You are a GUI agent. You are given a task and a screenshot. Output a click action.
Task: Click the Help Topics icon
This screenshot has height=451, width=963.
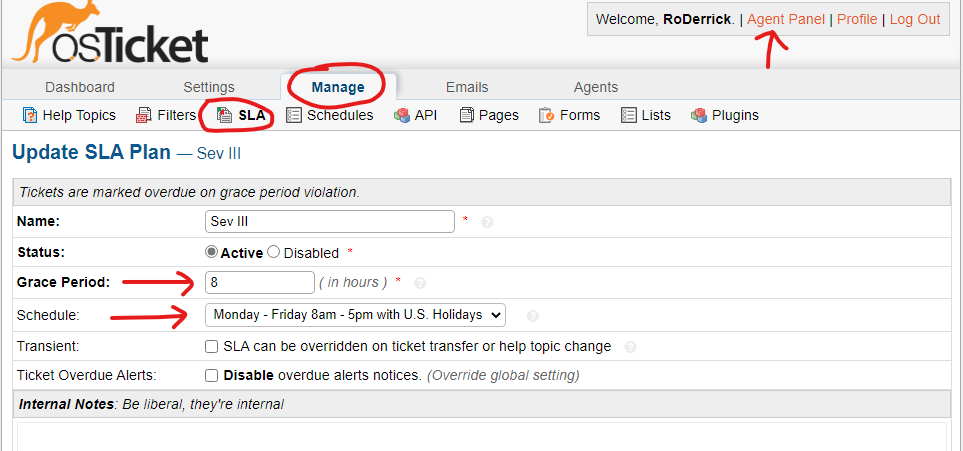(x=30, y=116)
